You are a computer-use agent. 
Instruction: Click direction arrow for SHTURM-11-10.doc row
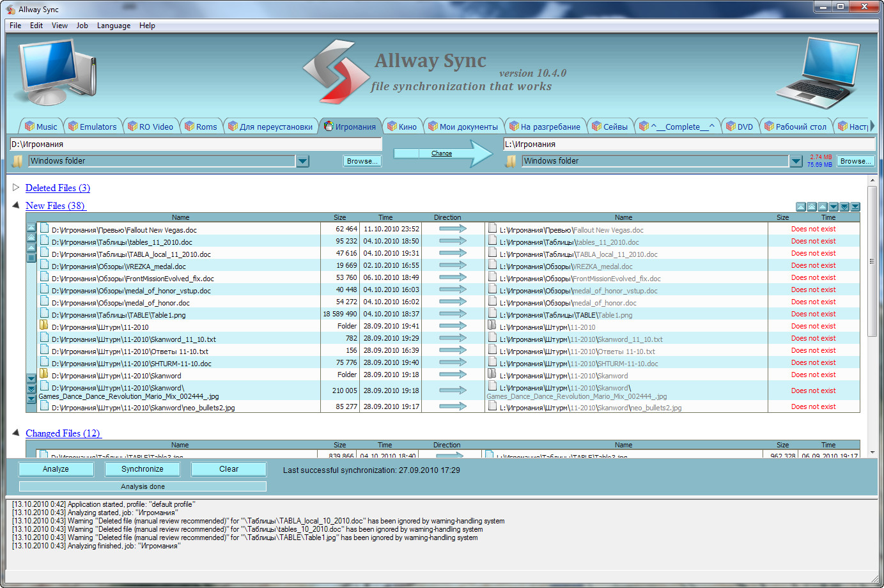click(453, 362)
